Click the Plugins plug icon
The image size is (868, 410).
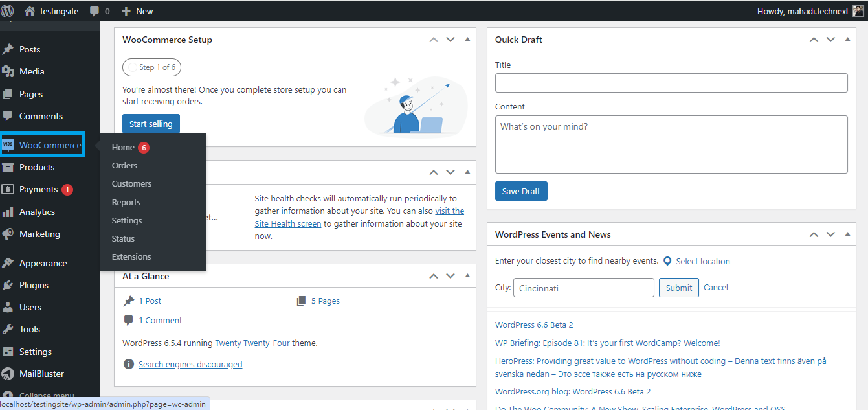[x=8, y=285]
